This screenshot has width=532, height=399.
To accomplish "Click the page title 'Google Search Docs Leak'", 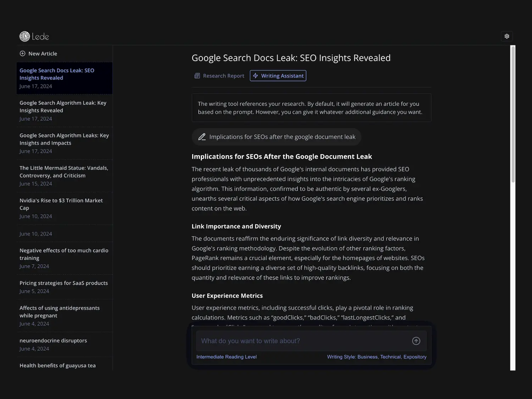I will pyautogui.click(x=291, y=58).
